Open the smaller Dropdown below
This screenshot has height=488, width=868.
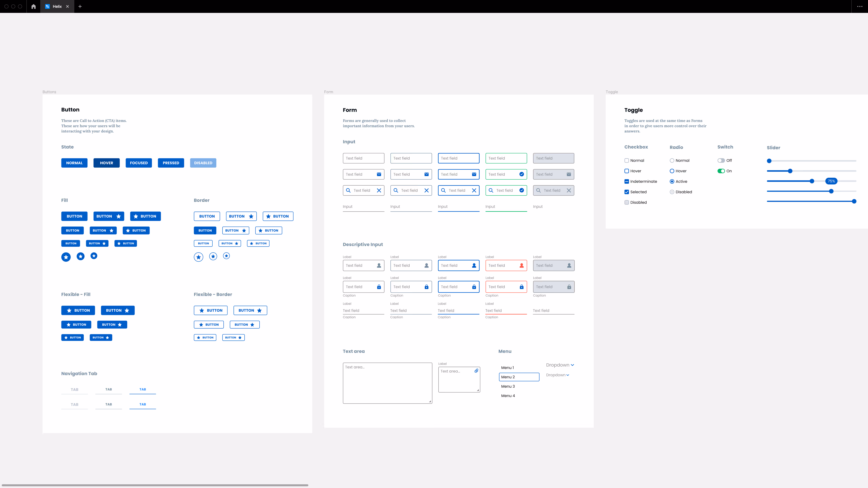point(558,375)
